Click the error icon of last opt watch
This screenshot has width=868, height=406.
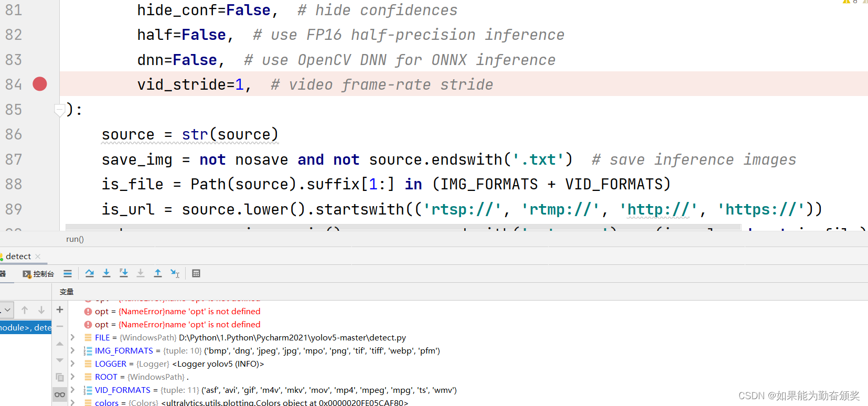click(88, 324)
